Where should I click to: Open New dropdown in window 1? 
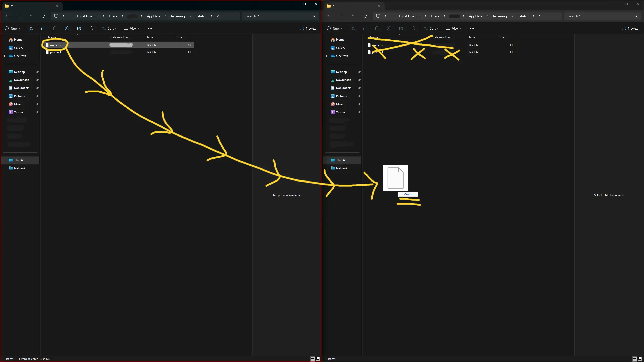pos(334,28)
